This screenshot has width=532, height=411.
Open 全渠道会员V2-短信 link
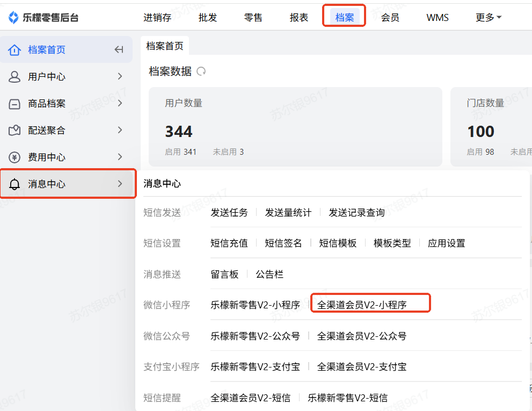pyautogui.click(x=250, y=398)
